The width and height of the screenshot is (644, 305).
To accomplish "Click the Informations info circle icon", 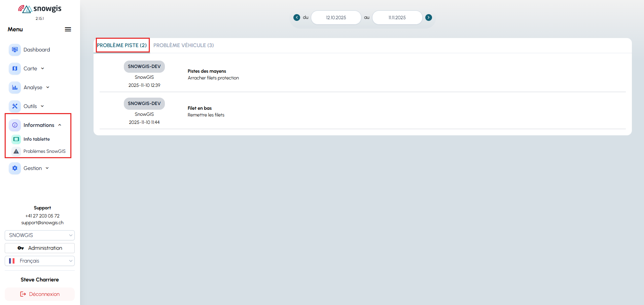I will (x=15, y=125).
